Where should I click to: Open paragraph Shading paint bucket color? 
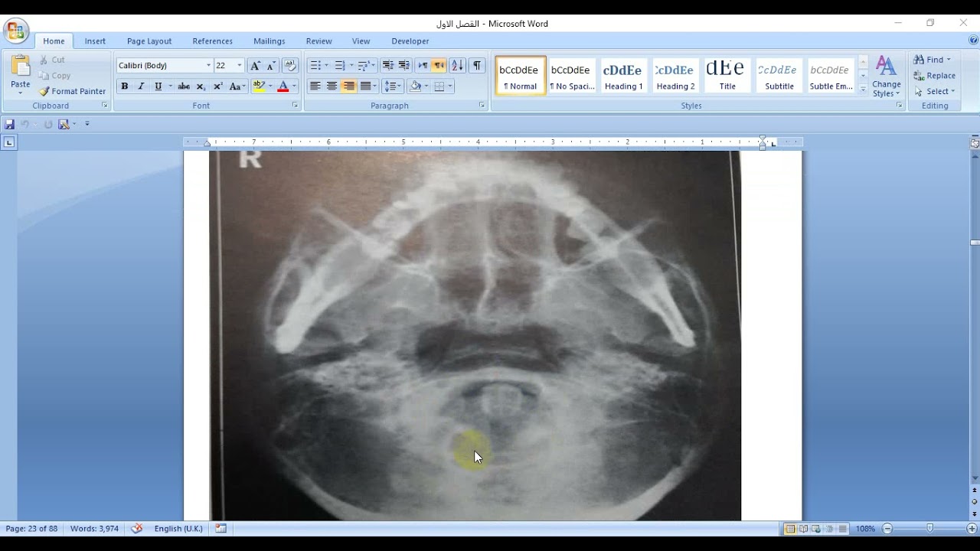click(415, 86)
